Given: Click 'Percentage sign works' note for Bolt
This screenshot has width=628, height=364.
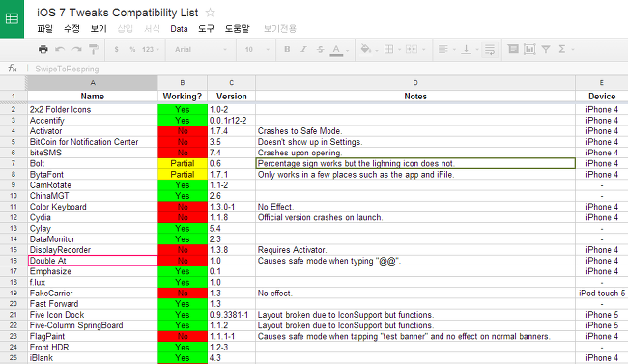Looking at the screenshot, I should click(x=415, y=163).
